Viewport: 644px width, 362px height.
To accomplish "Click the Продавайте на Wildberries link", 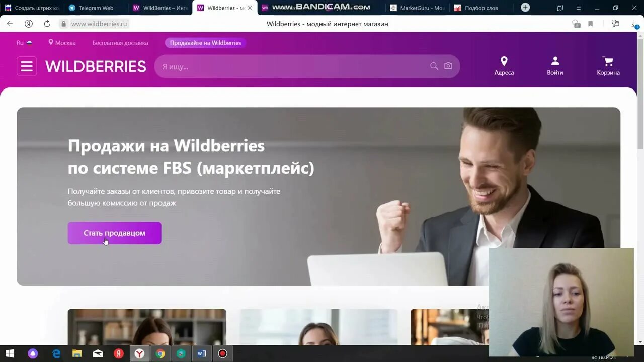I will tap(205, 43).
